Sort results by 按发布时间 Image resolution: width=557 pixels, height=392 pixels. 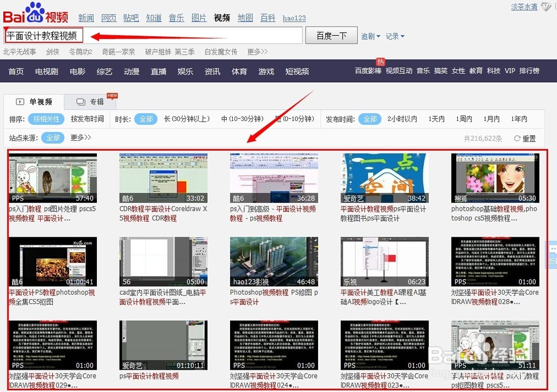click(x=87, y=119)
